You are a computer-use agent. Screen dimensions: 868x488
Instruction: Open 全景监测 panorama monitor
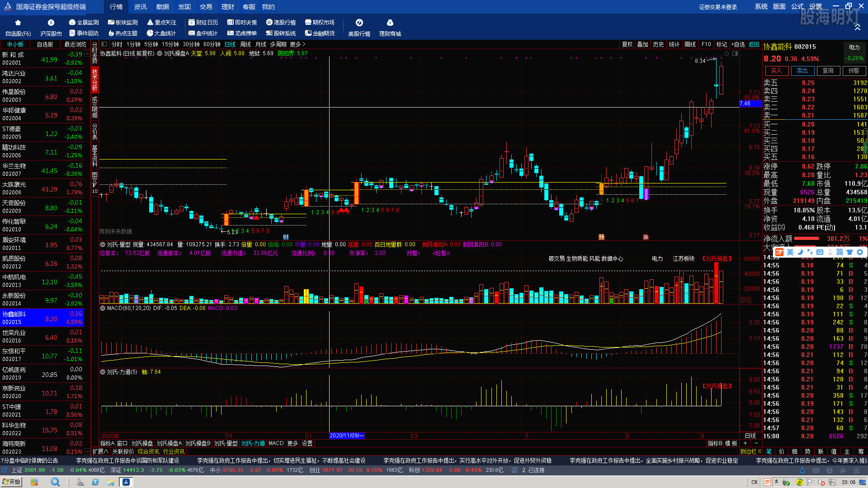coord(84,22)
